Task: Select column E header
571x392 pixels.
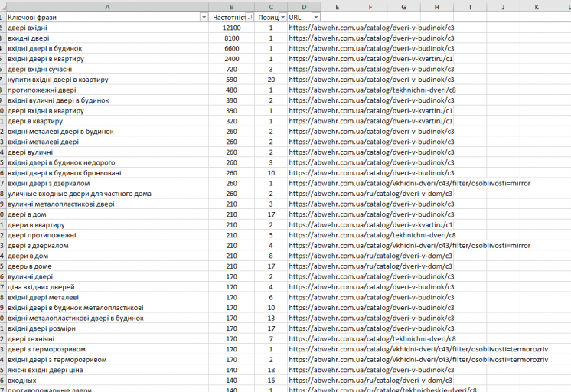Action: click(x=338, y=7)
